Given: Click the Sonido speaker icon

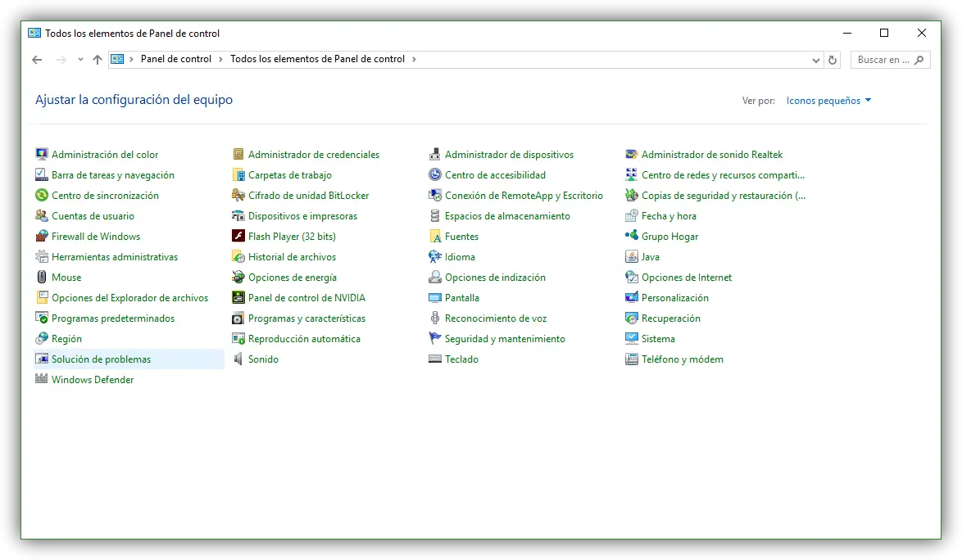Looking at the screenshot, I should (238, 359).
